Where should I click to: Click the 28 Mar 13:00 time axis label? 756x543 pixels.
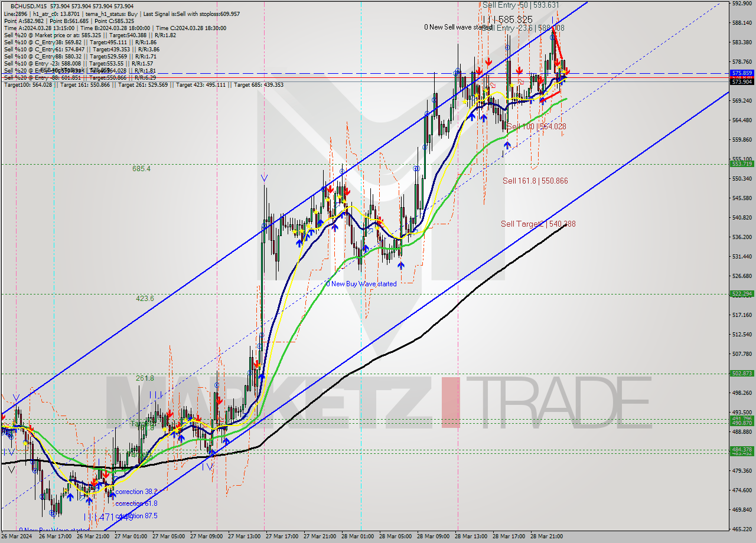click(x=471, y=537)
